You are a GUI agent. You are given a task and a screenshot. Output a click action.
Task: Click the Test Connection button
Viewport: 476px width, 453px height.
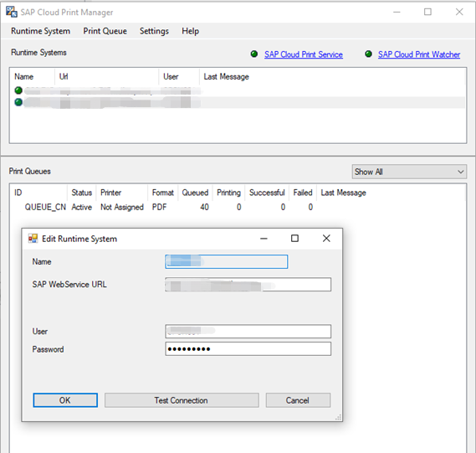(182, 400)
